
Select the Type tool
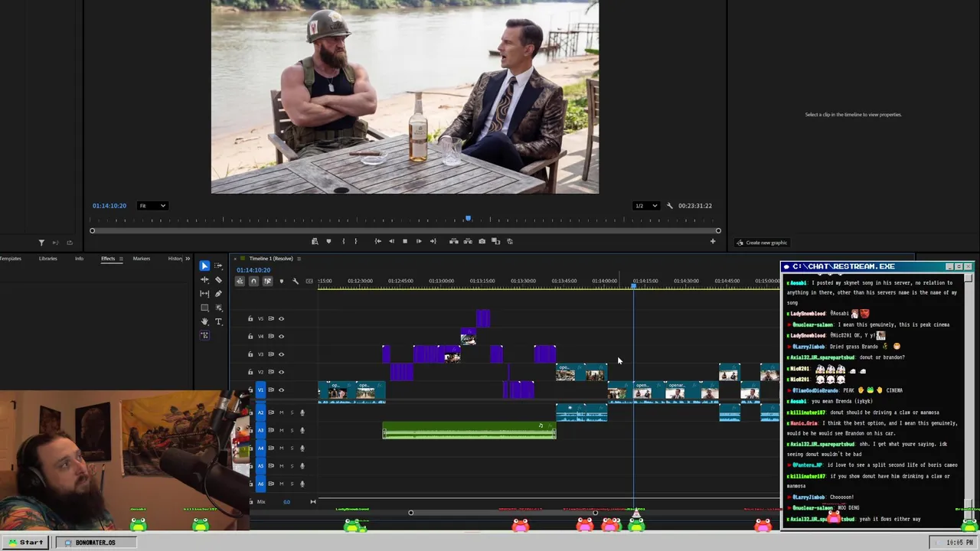pos(218,321)
